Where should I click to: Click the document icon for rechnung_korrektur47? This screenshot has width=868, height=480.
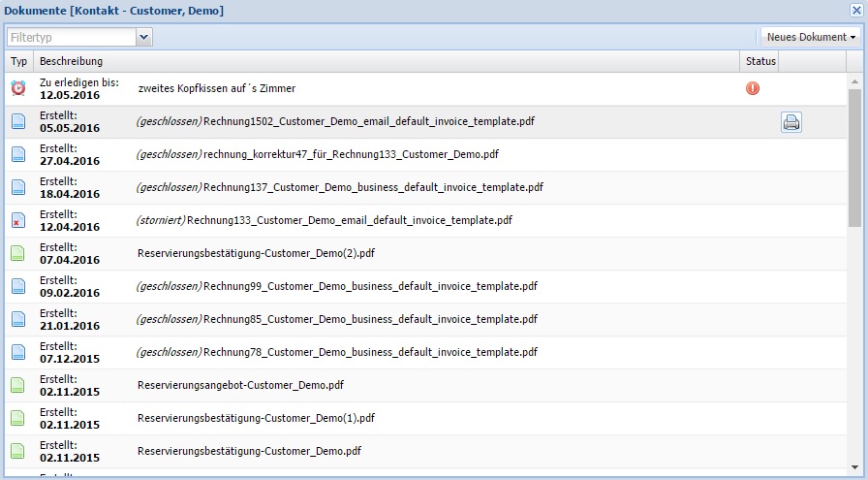click(x=18, y=155)
